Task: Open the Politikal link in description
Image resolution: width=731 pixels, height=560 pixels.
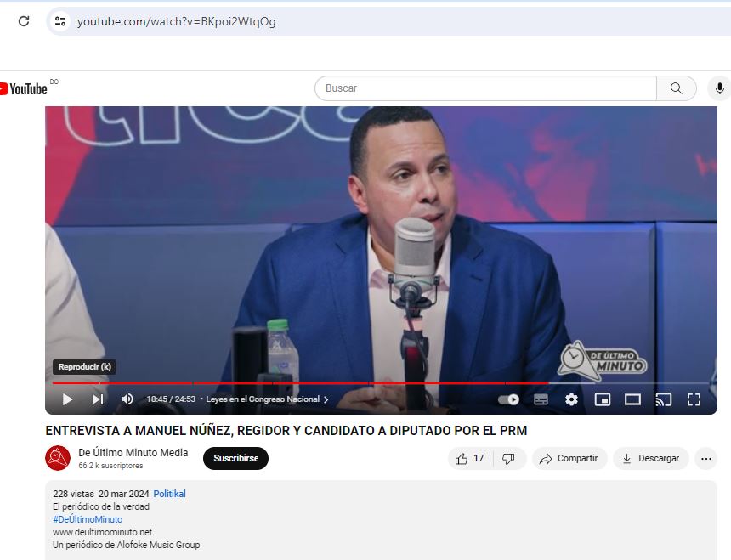Action: [x=169, y=494]
